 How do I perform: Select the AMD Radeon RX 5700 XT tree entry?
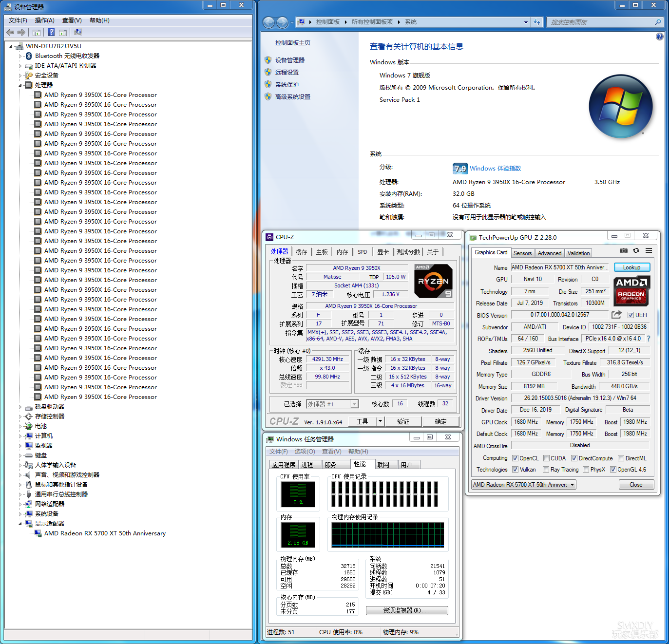tap(105, 533)
